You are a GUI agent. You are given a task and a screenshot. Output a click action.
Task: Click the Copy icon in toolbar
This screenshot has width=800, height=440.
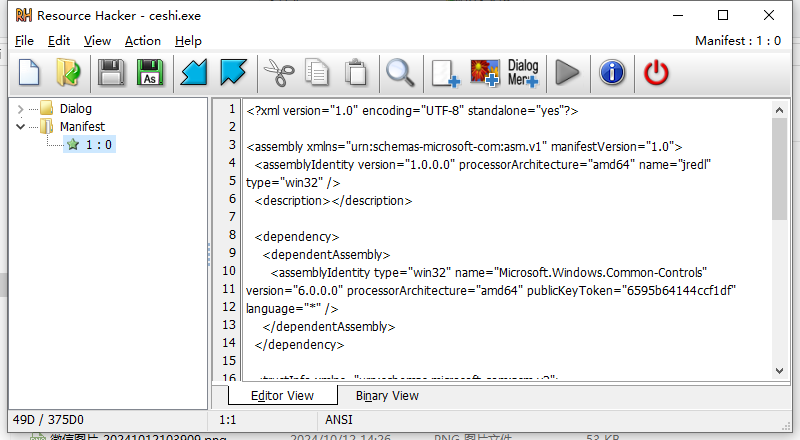317,72
